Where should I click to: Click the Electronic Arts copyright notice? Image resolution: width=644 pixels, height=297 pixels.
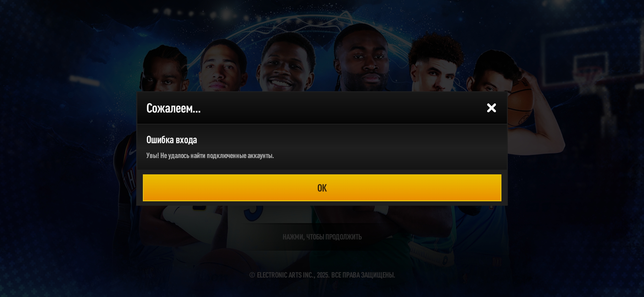tap(322, 275)
